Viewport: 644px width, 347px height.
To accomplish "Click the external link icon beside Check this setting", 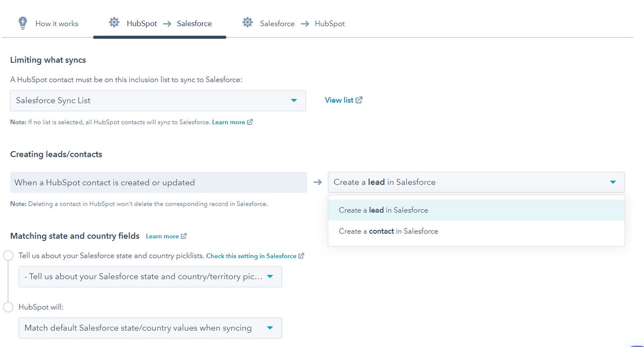I will point(302,256).
